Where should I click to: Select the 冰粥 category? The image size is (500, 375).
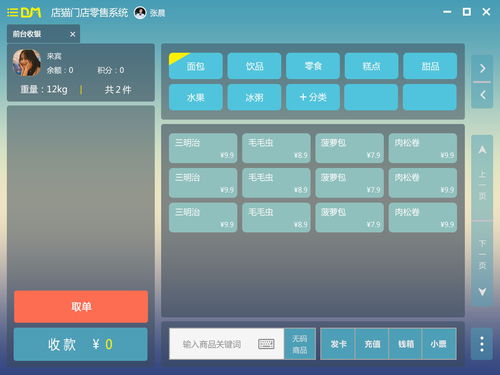[x=254, y=97]
